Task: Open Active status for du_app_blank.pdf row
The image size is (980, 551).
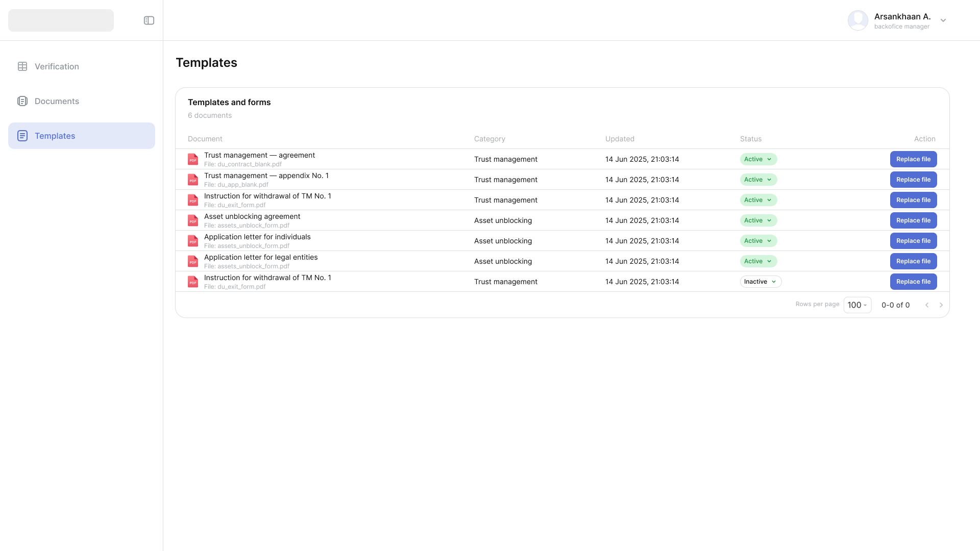Action: pyautogui.click(x=758, y=180)
